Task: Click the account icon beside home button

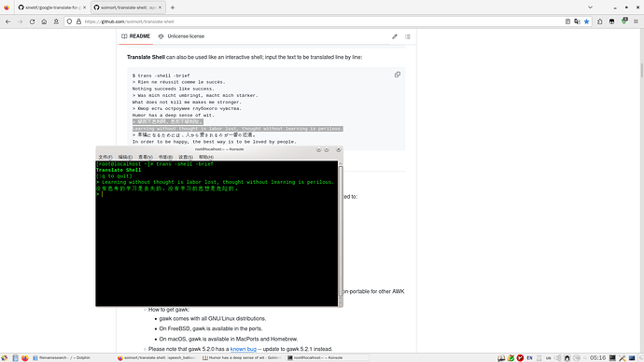Action: click(56, 21)
